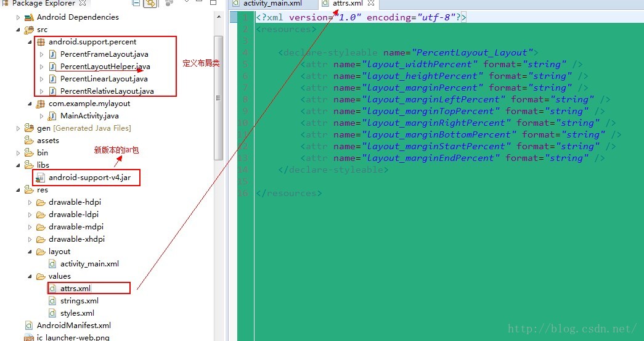Collapse the values folder
The height and width of the screenshot is (341, 644).
point(30,276)
